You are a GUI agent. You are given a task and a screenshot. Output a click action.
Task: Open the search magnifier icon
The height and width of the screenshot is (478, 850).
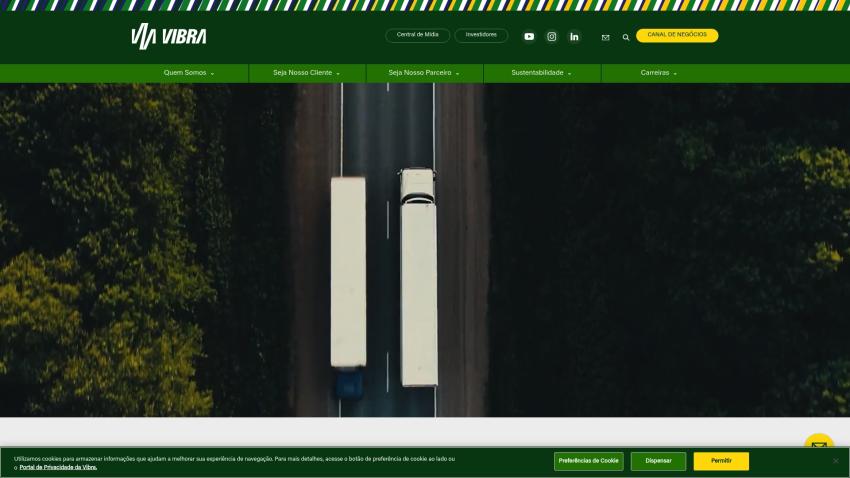tap(626, 37)
